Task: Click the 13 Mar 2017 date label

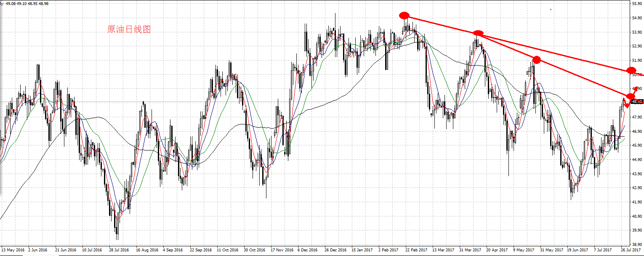Action: tap(443, 250)
